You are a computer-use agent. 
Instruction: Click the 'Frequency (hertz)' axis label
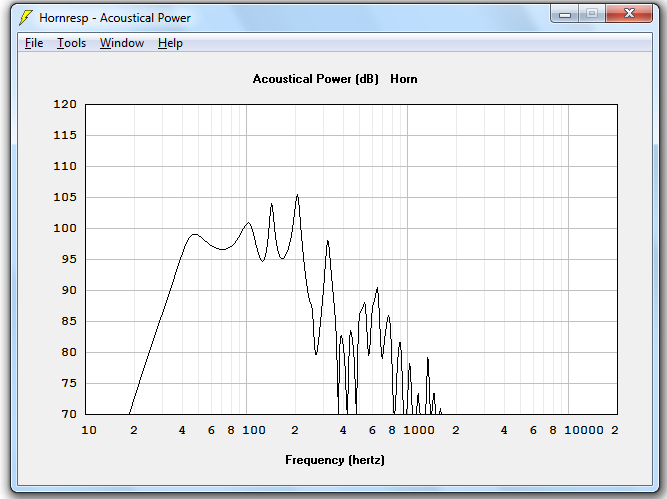coord(335,460)
